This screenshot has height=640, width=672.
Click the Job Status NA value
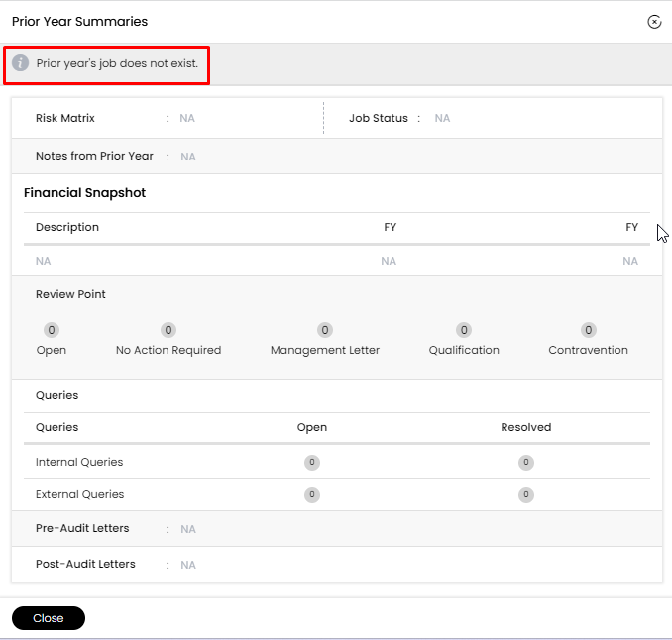[x=442, y=118]
